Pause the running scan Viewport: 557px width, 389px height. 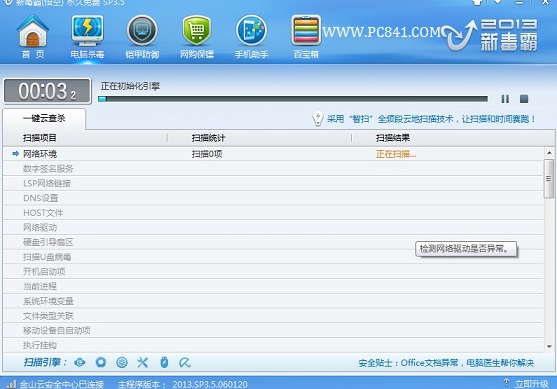point(505,99)
